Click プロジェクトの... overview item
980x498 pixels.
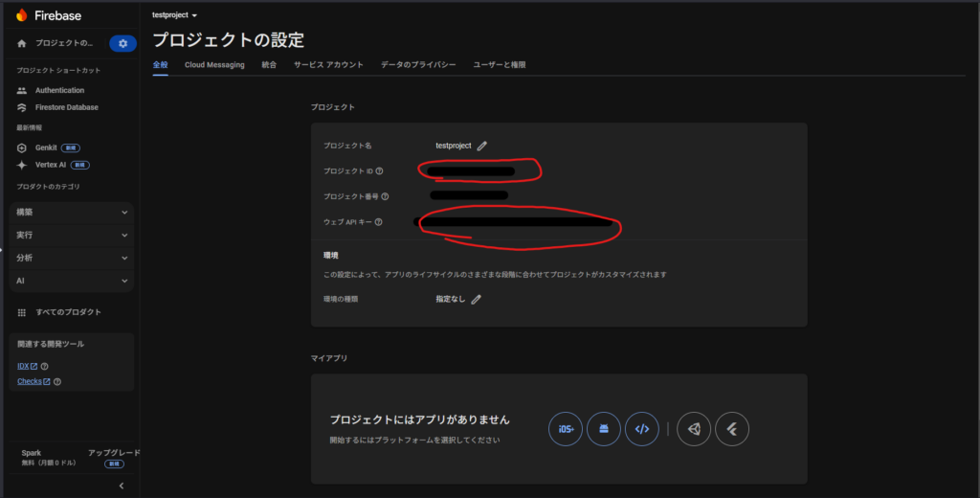point(63,44)
